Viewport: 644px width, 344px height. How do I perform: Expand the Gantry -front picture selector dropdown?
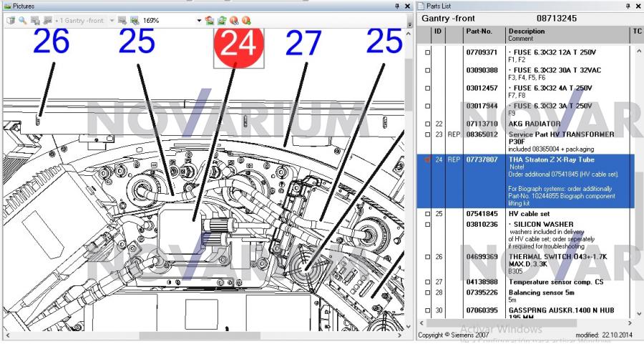[112, 21]
